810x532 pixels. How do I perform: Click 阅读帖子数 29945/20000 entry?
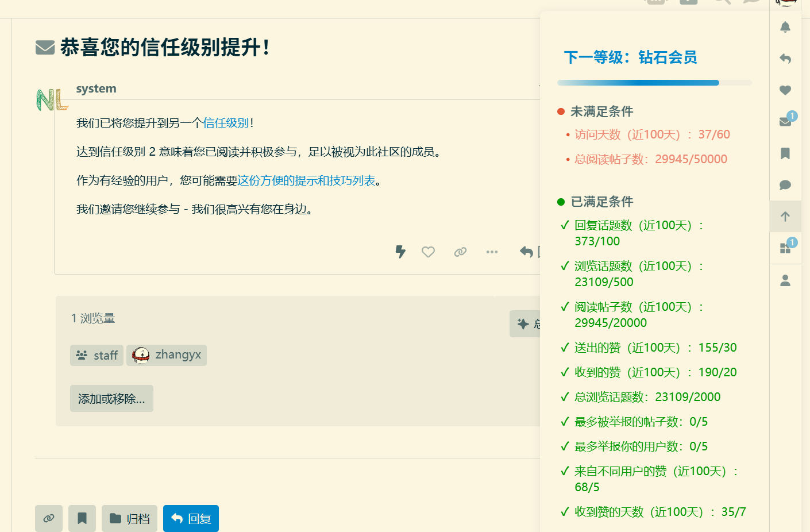[x=639, y=315]
